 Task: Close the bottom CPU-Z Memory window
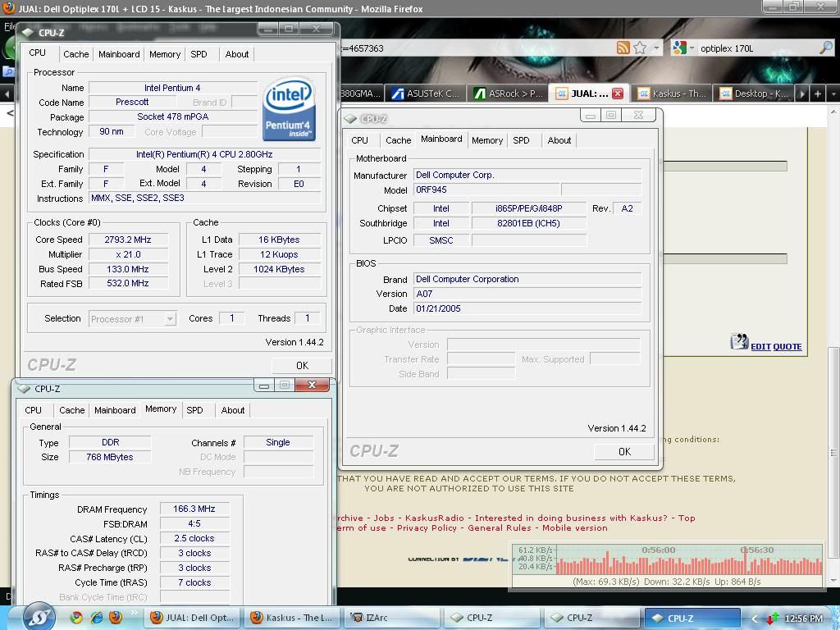coord(312,385)
